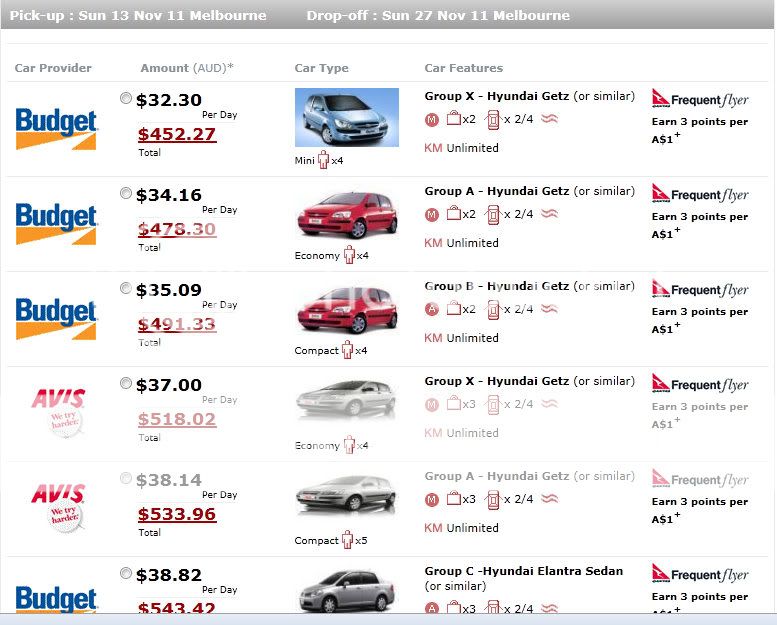The height and width of the screenshot is (625, 777).
Task: Pick the $38.82 per day radio button
Action: (126, 573)
